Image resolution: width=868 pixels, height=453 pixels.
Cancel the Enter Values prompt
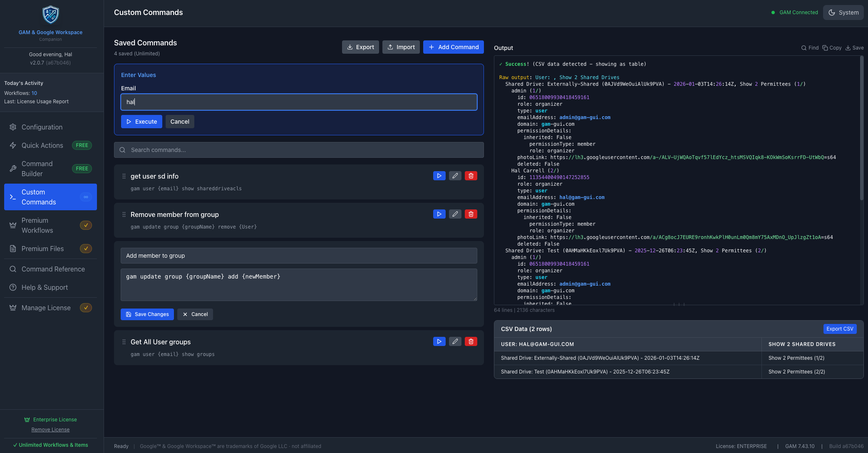(x=180, y=122)
